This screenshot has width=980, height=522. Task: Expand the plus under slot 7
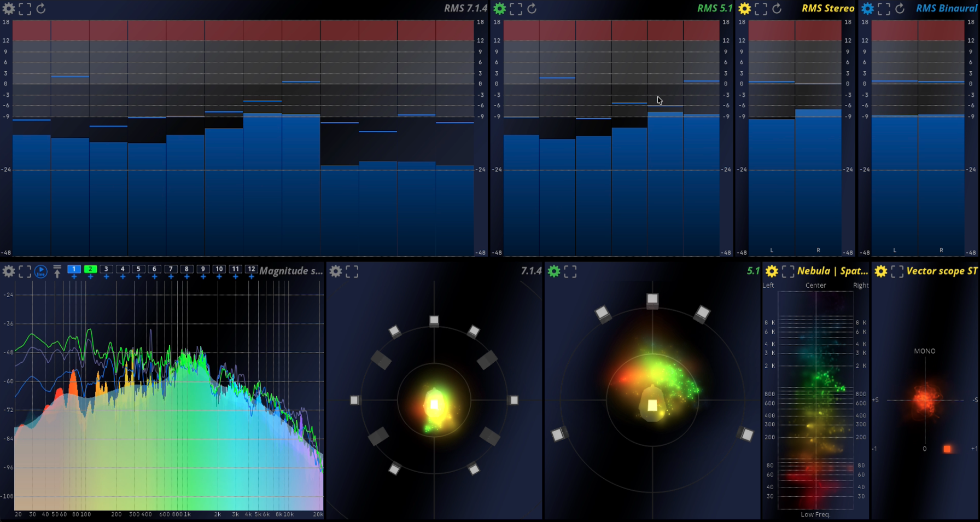[x=171, y=277]
